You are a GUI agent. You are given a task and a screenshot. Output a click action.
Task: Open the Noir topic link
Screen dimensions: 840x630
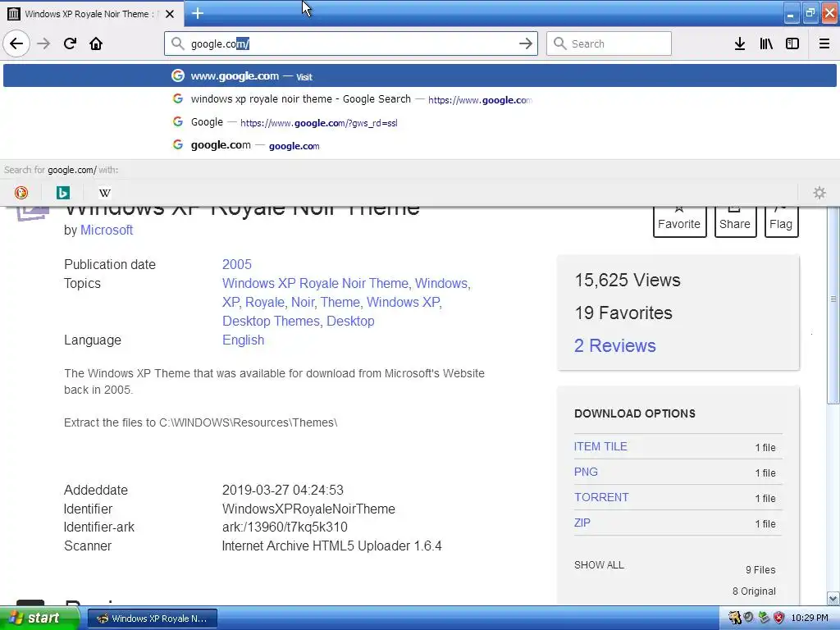[303, 302]
